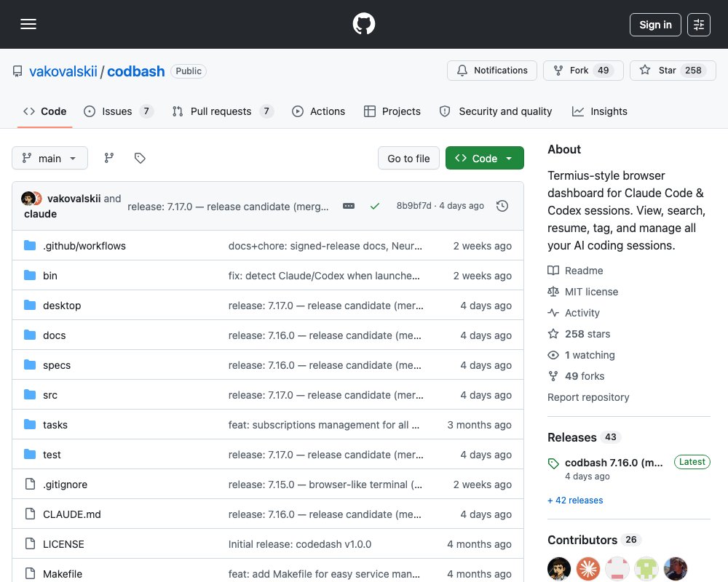Open commit 'feat: subscriptions management for all'
The height and width of the screenshot is (582, 728).
(324, 425)
